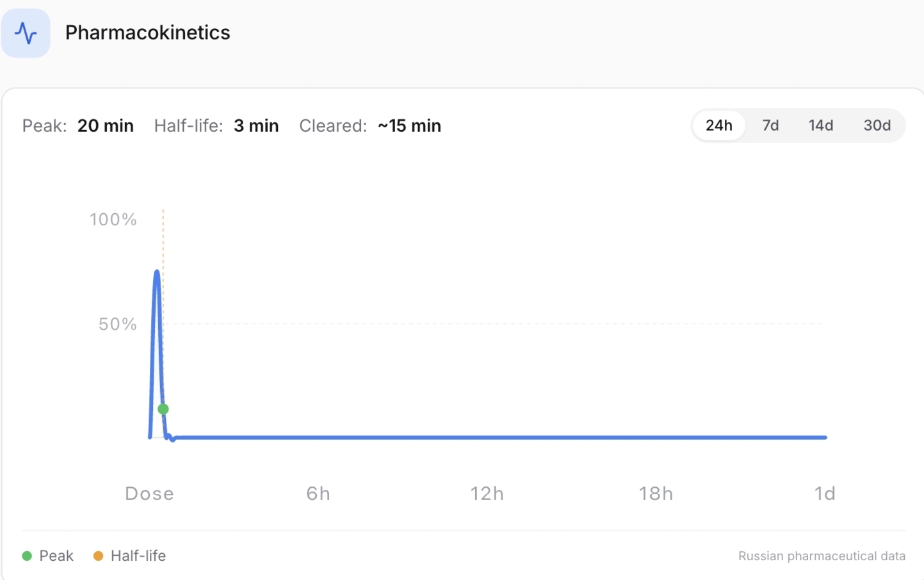Image resolution: width=924 pixels, height=580 pixels.
Task: Switch to the 7d time range
Action: (x=770, y=125)
